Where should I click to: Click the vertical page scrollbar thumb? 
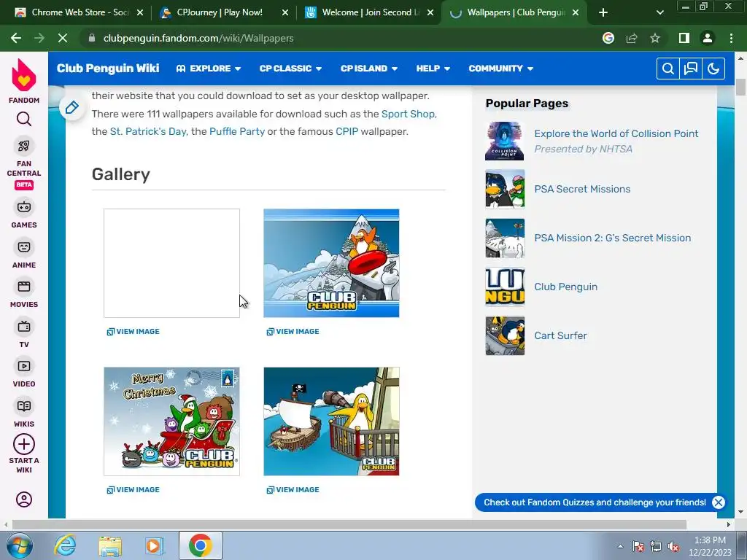click(741, 87)
